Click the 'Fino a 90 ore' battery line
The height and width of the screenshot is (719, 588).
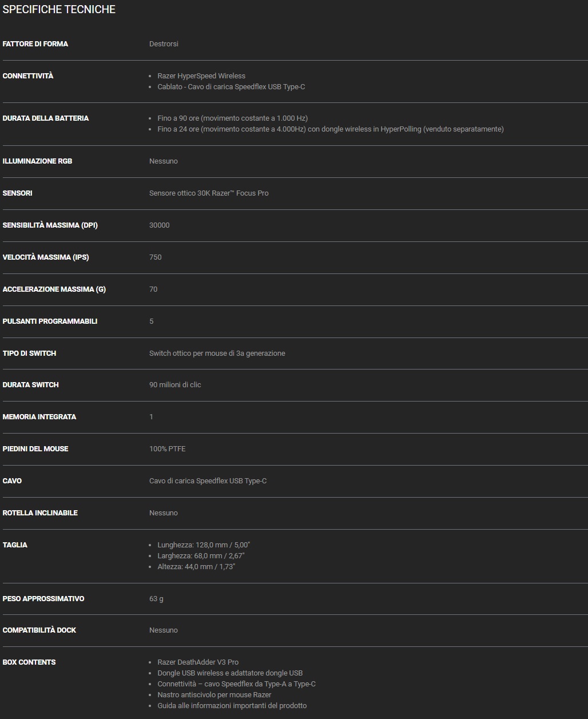[x=232, y=118]
